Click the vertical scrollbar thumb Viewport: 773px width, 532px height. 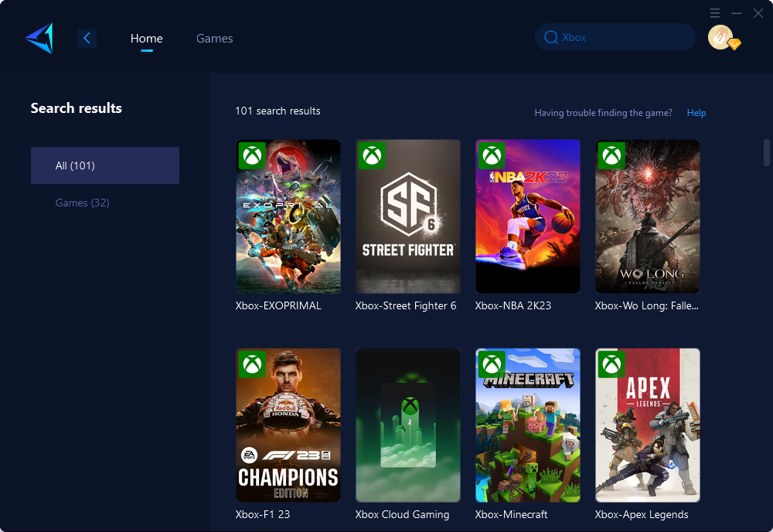point(767,153)
